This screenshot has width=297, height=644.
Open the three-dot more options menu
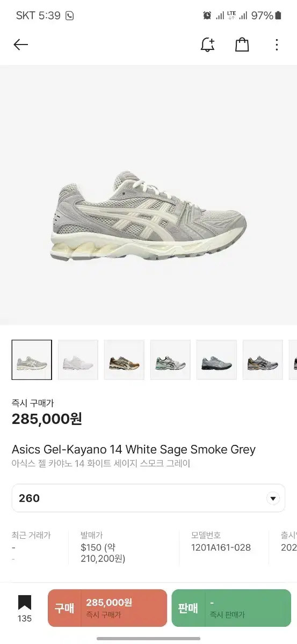(277, 45)
